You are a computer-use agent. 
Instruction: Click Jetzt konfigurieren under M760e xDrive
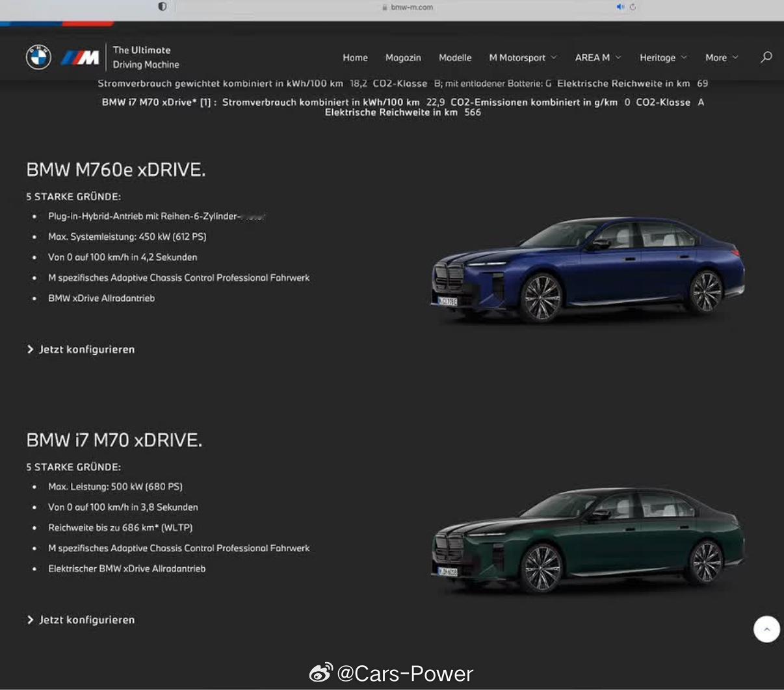point(81,350)
